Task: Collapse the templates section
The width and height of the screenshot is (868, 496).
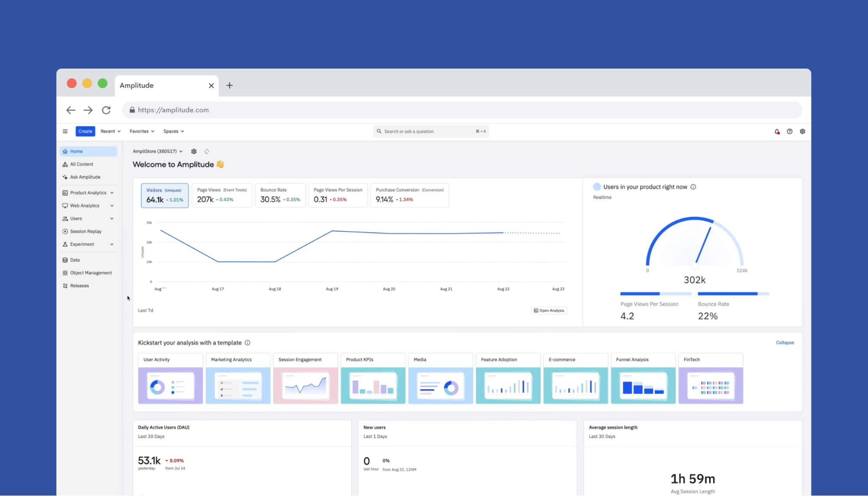Action: (x=785, y=342)
